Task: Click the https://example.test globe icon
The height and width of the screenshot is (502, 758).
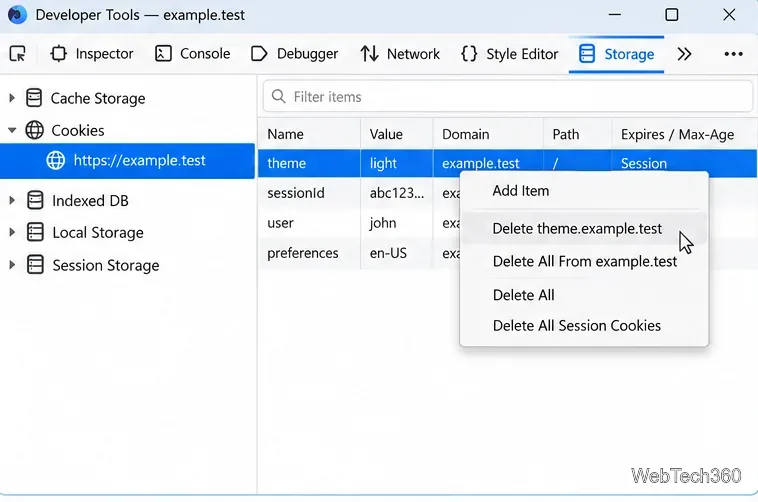Action: pyautogui.click(x=56, y=160)
